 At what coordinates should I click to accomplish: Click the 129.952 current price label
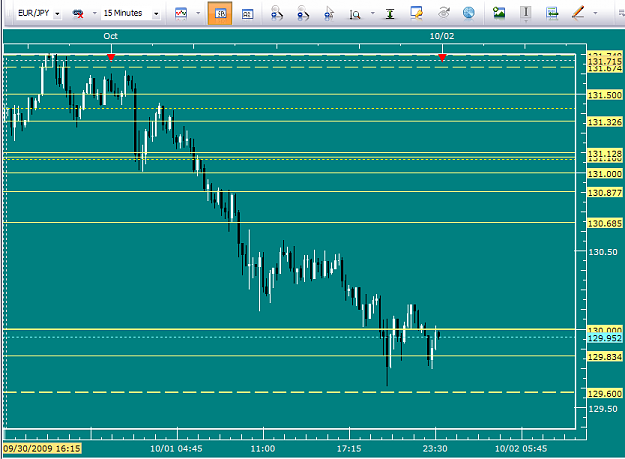pyautogui.click(x=605, y=338)
